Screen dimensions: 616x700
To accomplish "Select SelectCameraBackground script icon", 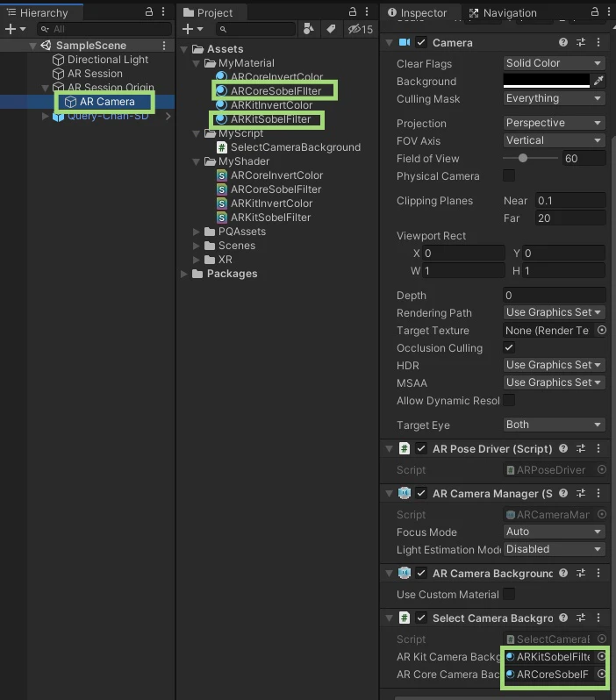I will point(221,147).
